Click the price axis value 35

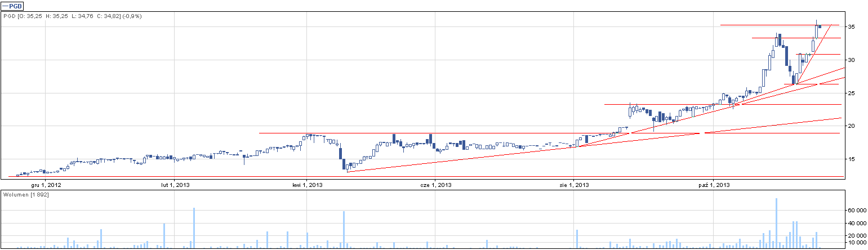click(852, 27)
